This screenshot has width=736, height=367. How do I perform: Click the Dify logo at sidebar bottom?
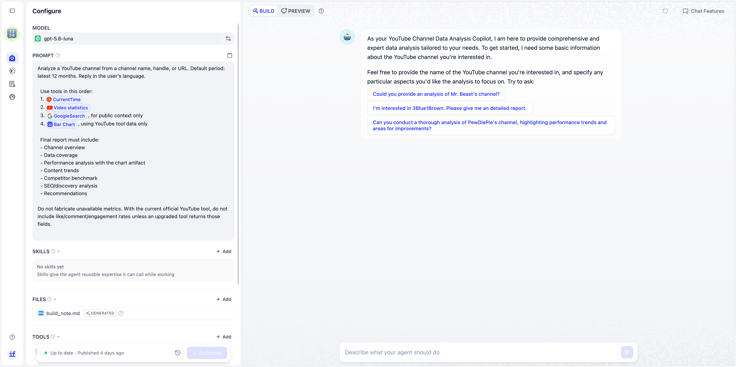pyautogui.click(x=12, y=353)
